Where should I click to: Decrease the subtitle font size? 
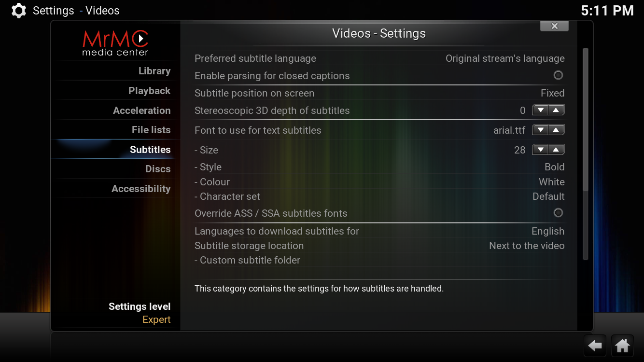[541, 150]
